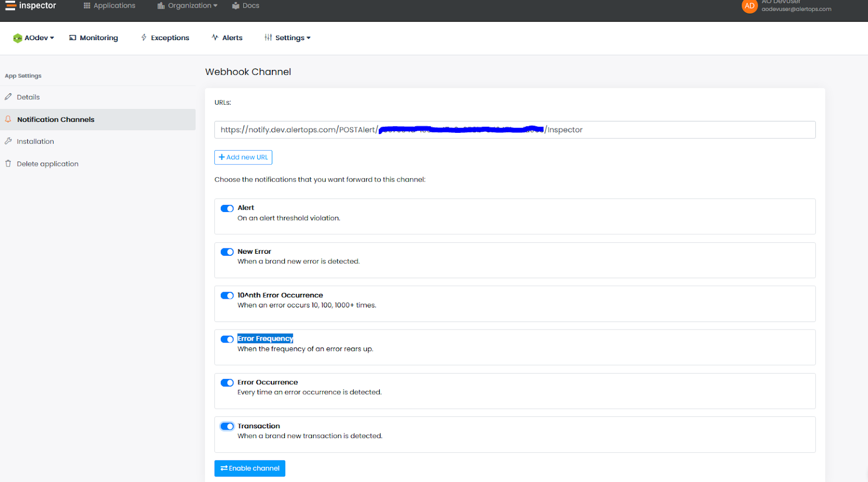Click the bell icon for Notification Channels

8,119
